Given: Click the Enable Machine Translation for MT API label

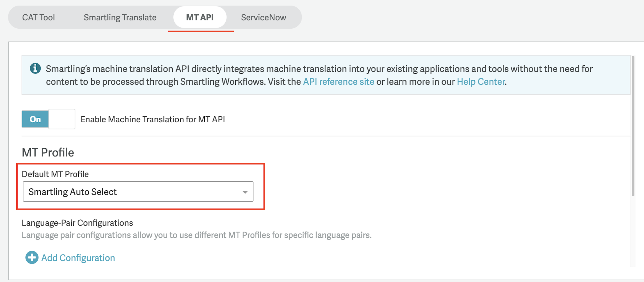Looking at the screenshot, I should [152, 119].
